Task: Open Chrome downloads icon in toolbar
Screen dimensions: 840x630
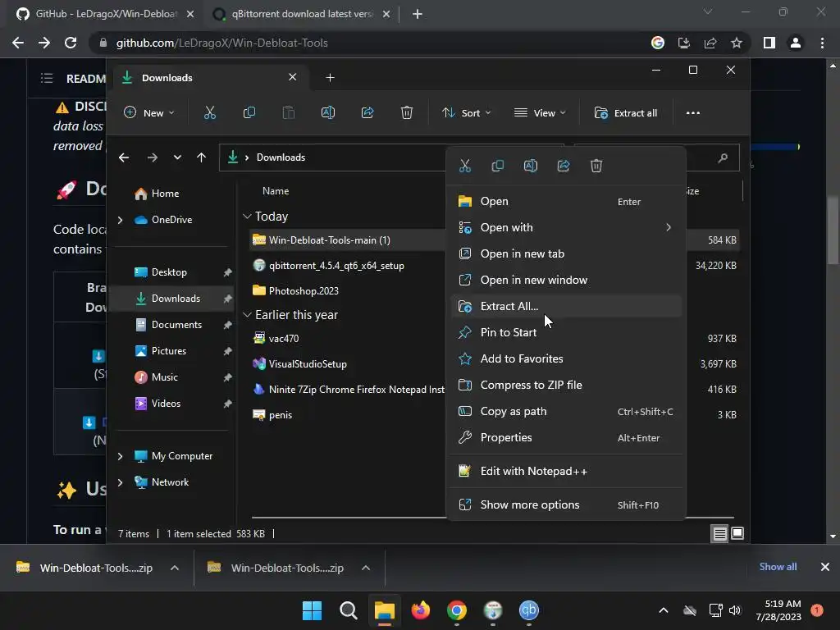Action: [x=684, y=43]
